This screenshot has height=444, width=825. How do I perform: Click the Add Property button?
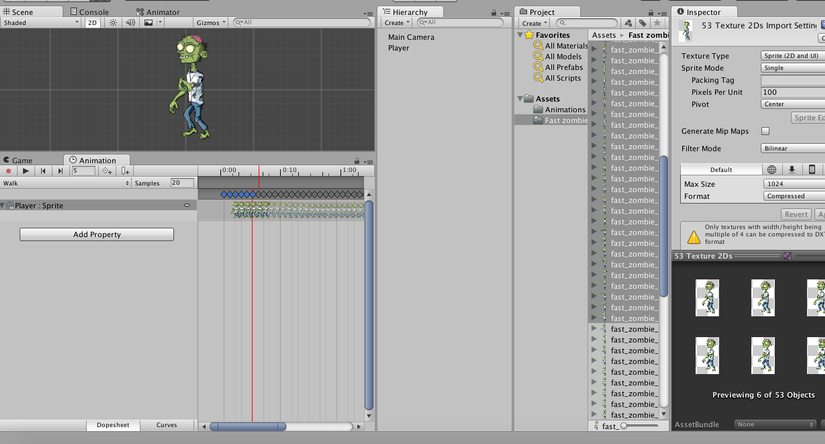click(x=97, y=234)
